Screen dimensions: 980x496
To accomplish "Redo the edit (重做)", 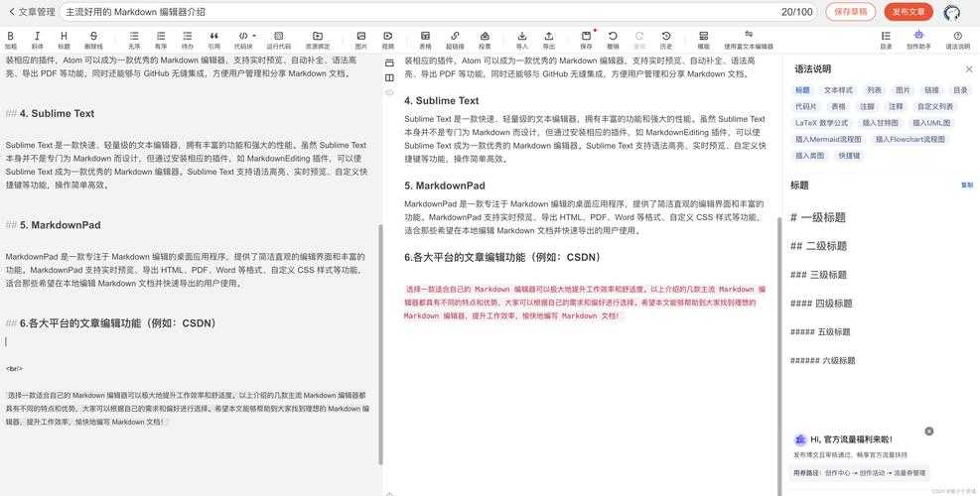I will click(x=639, y=40).
